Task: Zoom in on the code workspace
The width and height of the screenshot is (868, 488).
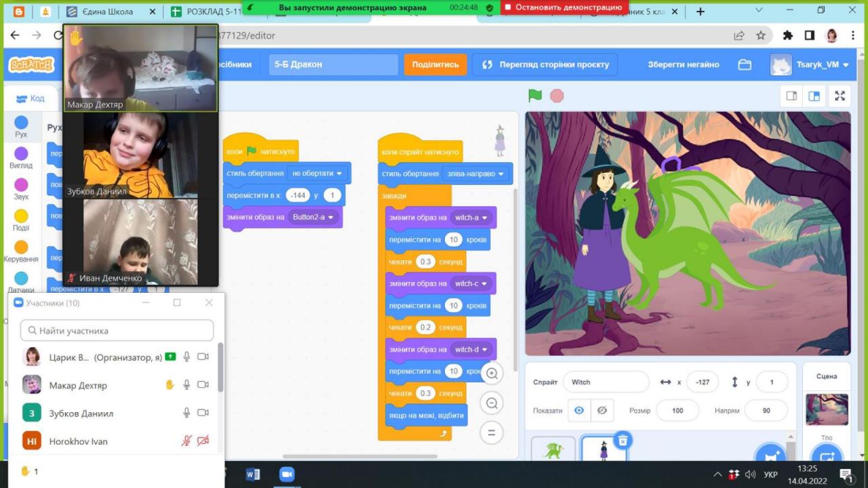Action: pos(492,373)
